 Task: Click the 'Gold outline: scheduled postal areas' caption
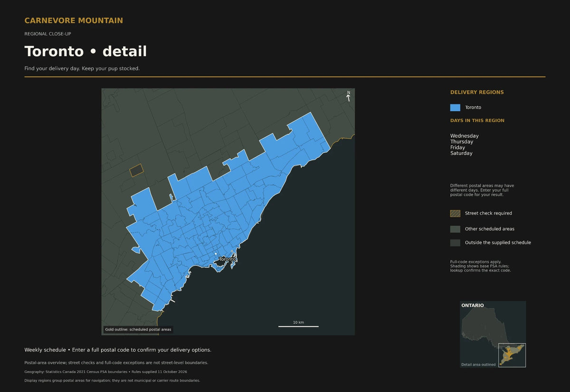pos(138,329)
